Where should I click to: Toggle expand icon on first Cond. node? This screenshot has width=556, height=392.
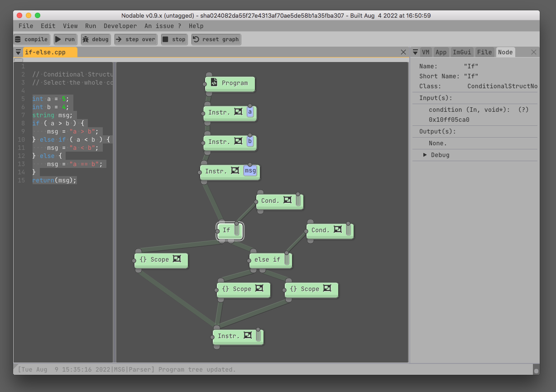pos(288,200)
